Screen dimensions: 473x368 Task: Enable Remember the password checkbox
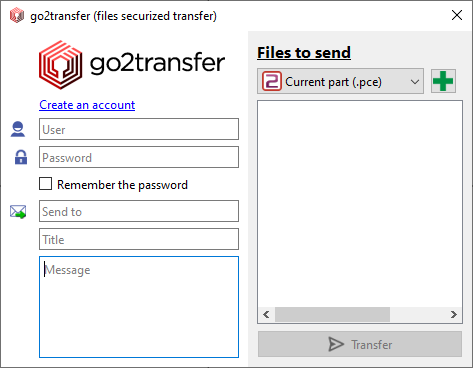point(45,184)
